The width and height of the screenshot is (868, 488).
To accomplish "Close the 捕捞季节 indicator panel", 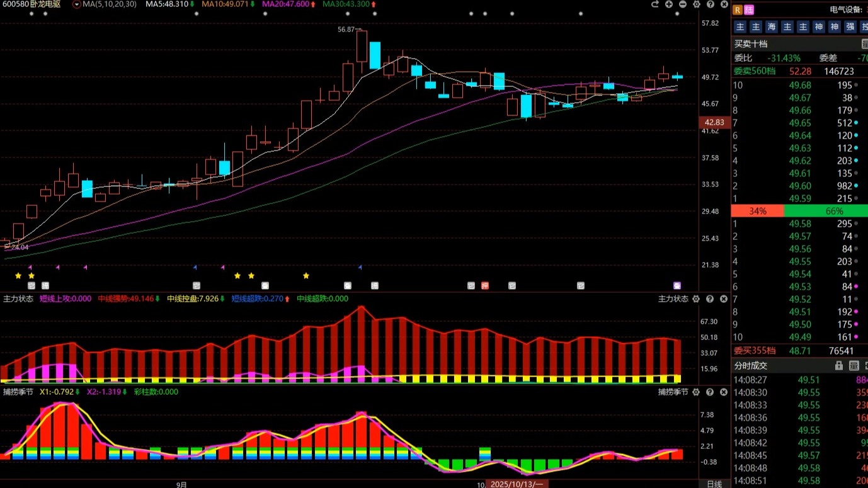I will pyautogui.click(x=724, y=392).
